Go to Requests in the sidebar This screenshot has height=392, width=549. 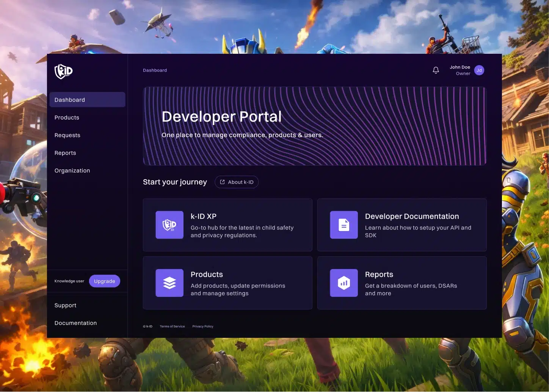click(67, 135)
